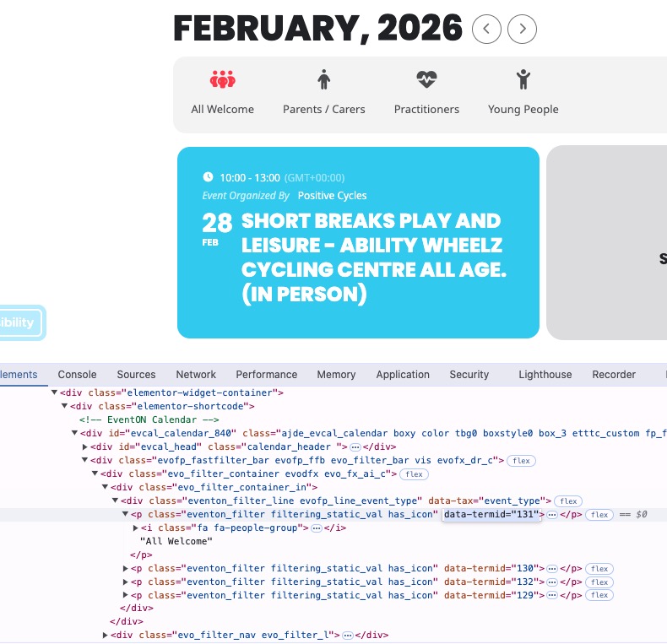This screenshot has height=644, width=667.
Task: Click the All Welcome people-group icon
Action: 222,80
